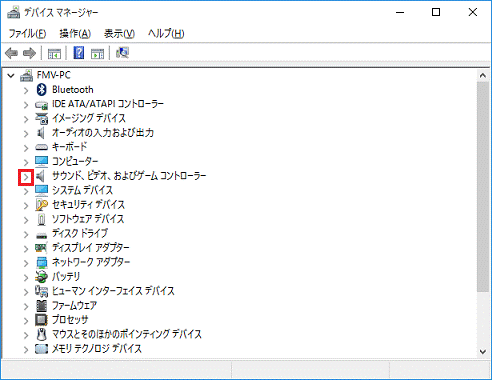This screenshot has height=380, width=492.
Task: Click the オーディオの入力および出力 speaker icon
Action: [x=41, y=133]
